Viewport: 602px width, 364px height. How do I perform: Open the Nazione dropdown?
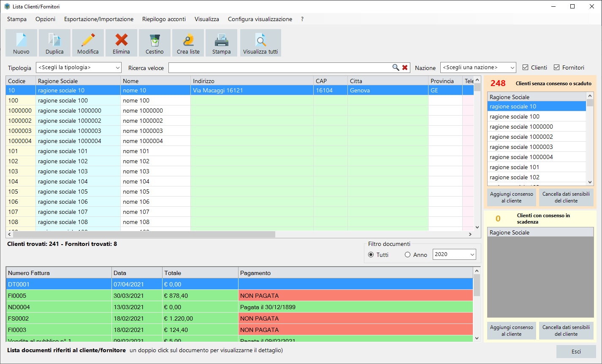coord(478,67)
